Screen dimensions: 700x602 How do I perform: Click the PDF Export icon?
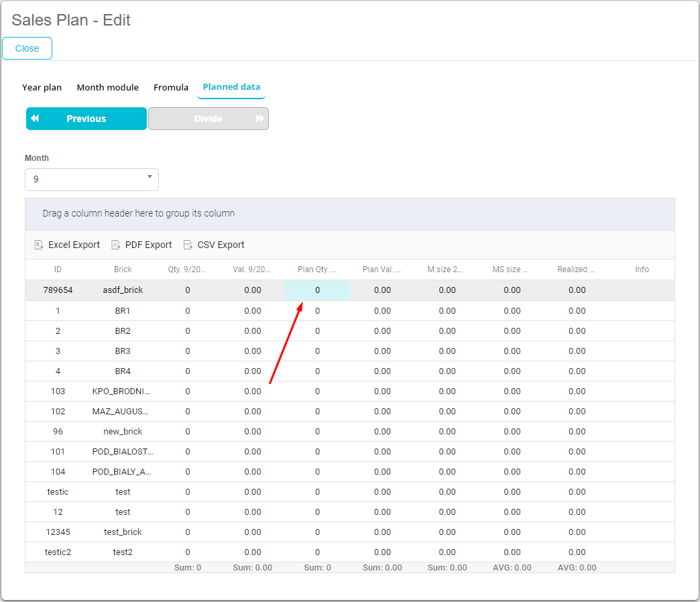(x=115, y=245)
